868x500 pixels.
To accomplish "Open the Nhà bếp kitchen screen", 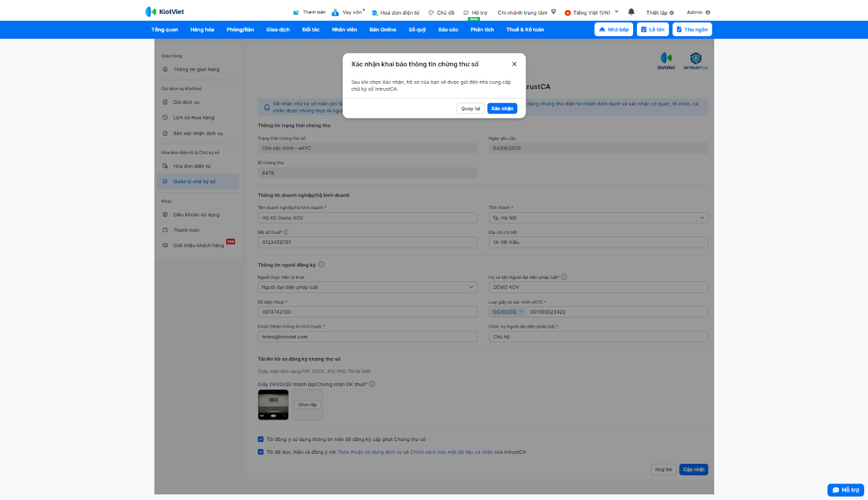I will [613, 29].
